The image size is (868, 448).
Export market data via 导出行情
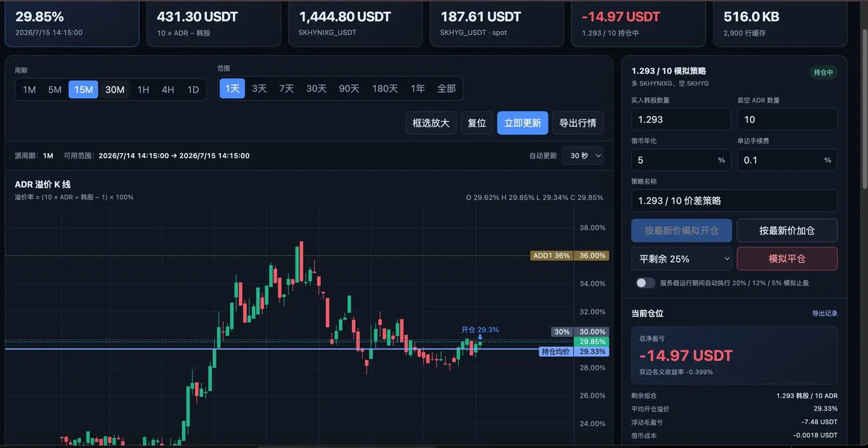(578, 123)
